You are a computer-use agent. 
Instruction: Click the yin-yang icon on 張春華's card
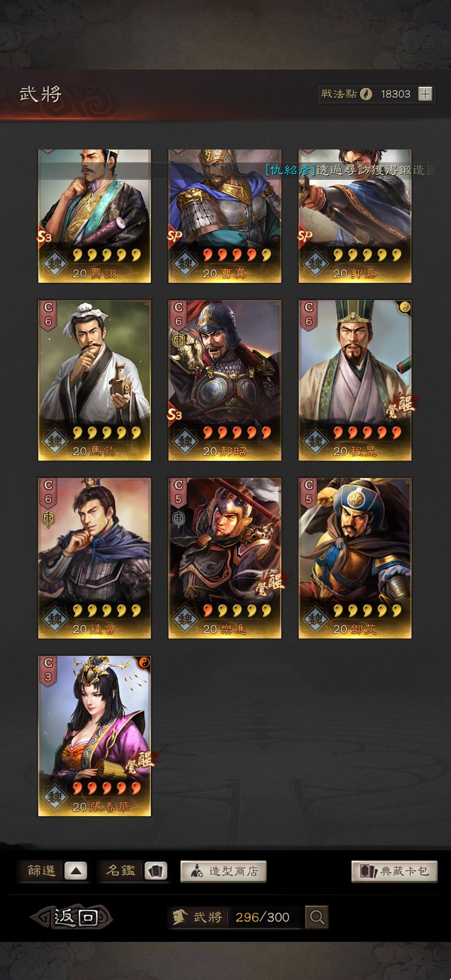(144, 663)
